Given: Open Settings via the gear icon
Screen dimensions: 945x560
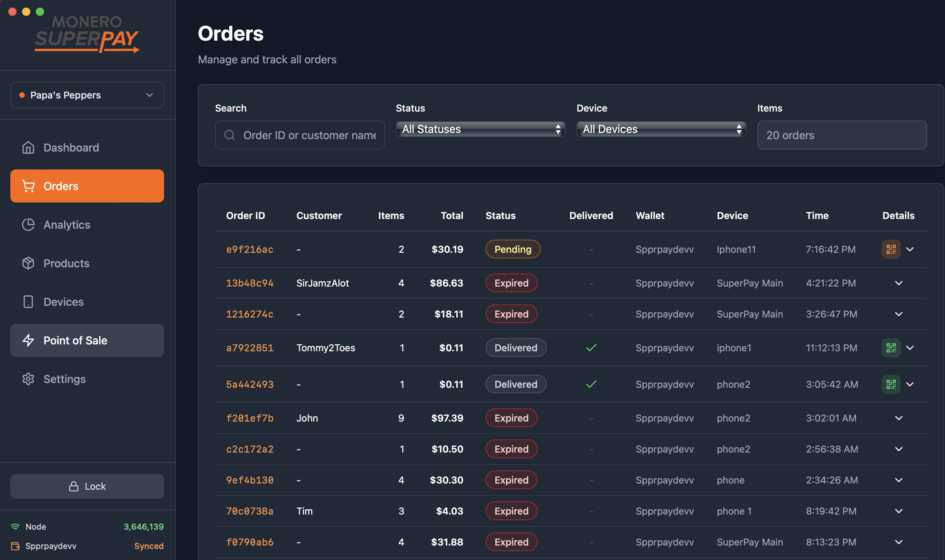Looking at the screenshot, I should pos(28,379).
